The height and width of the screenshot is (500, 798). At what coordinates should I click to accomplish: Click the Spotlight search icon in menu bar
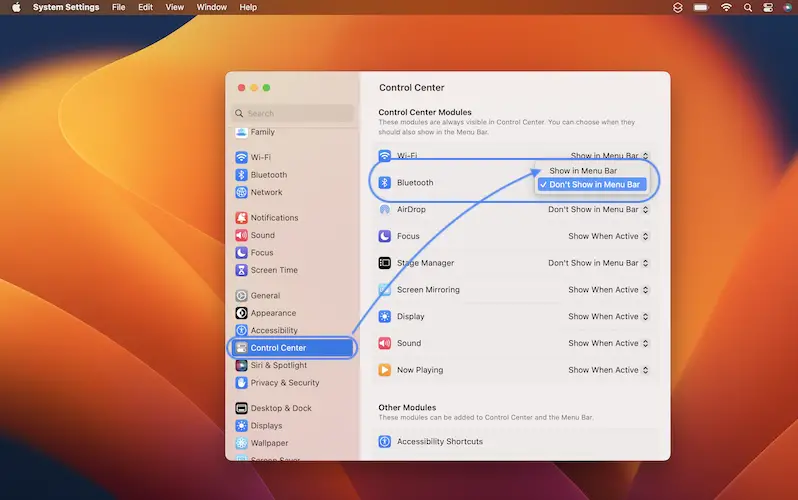pyautogui.click(x=749, y=7)
